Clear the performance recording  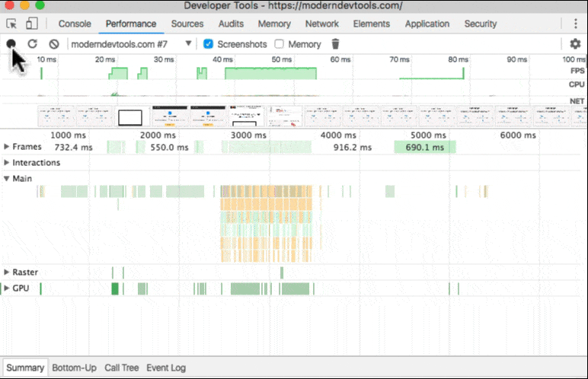(x=54, y=44)
